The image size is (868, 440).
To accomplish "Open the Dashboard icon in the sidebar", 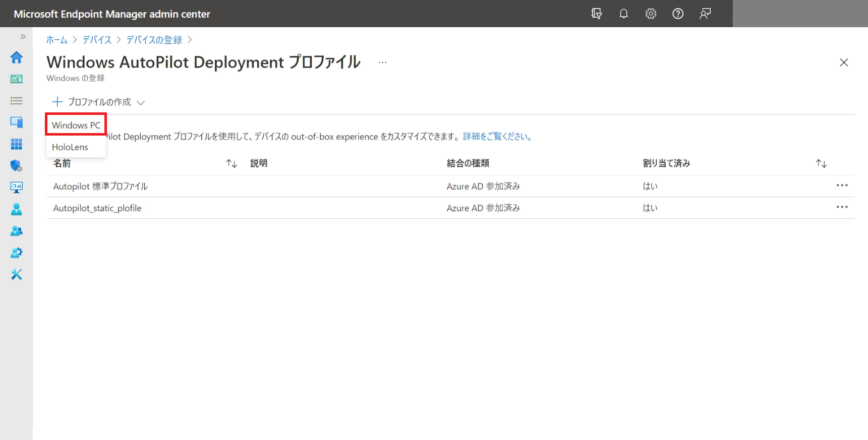I will (x=16, y=79).
